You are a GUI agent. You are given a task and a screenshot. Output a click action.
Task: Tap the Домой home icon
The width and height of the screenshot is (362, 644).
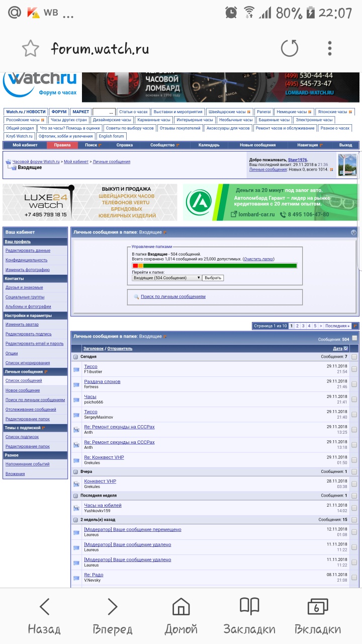coord(181,616)
